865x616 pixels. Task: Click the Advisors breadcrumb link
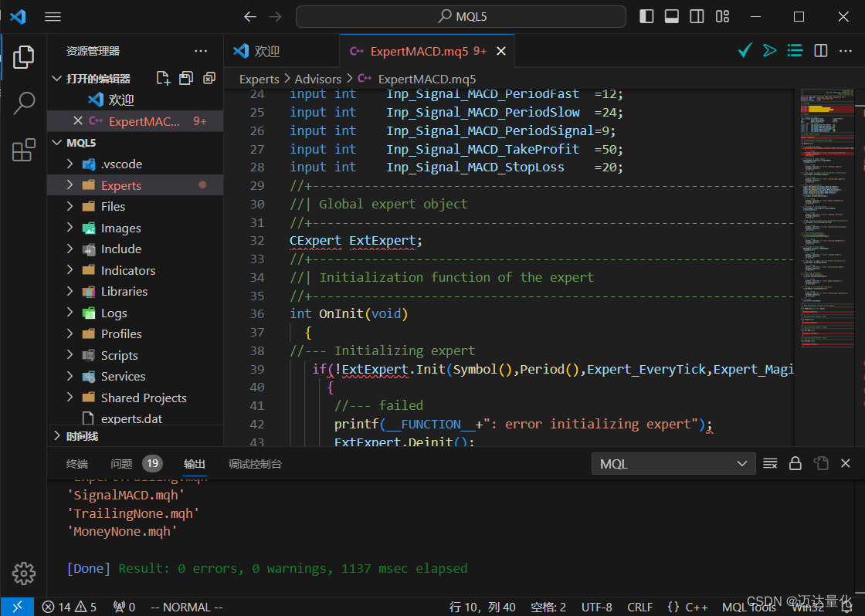pyautogui.click(x=317, y=79)
